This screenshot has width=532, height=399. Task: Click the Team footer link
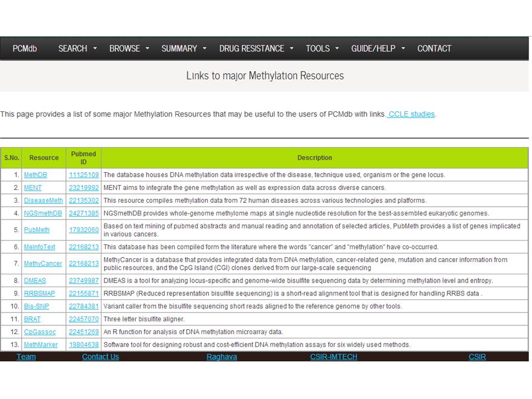tap(26, 356)
